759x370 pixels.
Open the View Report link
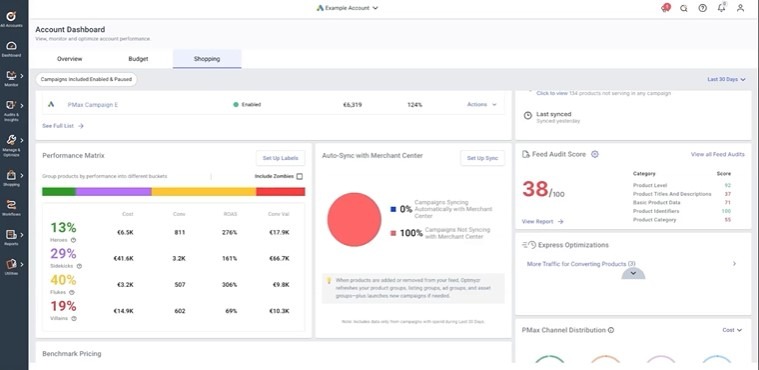(x=543, y=221)
